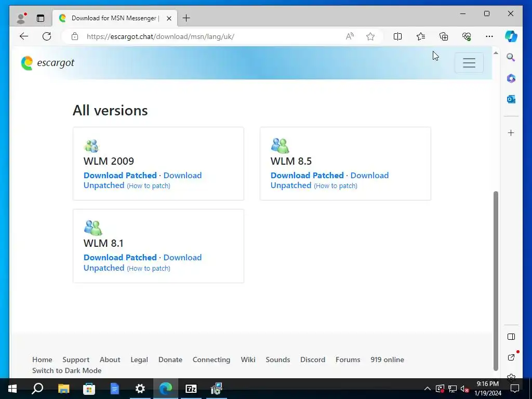
Task: Toggle sidebar panel layout icon
Action: point(511,337)
